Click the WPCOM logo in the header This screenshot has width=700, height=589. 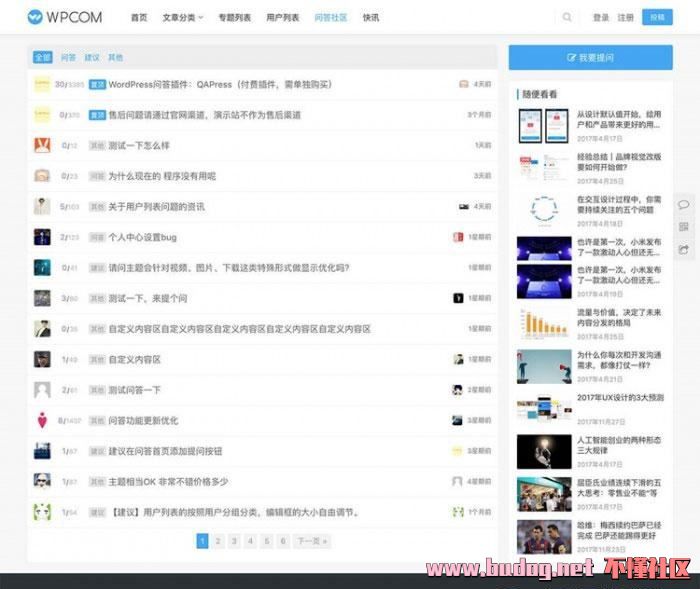click(x=66, y=17)
